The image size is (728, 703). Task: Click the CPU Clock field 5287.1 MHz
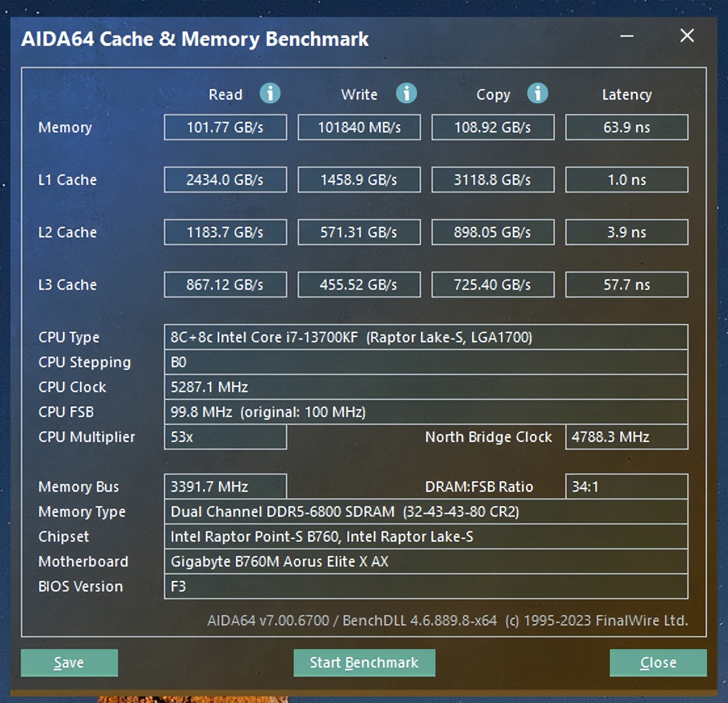[426, 388]
